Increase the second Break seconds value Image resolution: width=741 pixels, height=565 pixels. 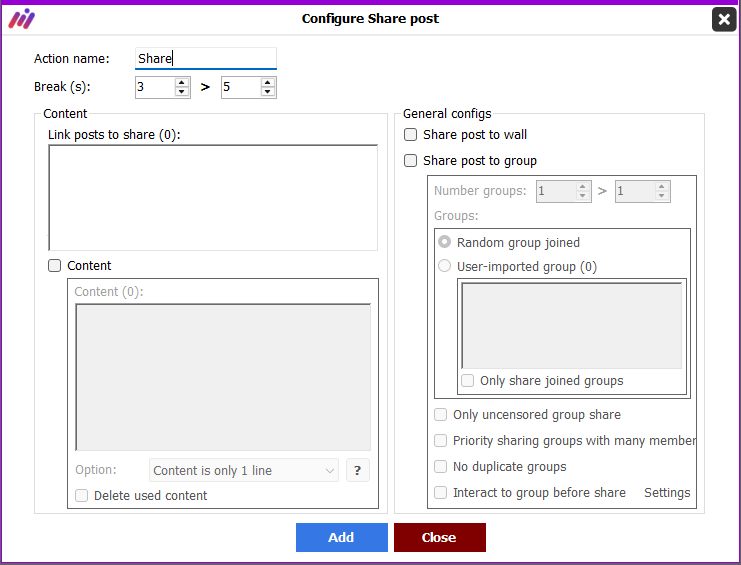point(267,82)
